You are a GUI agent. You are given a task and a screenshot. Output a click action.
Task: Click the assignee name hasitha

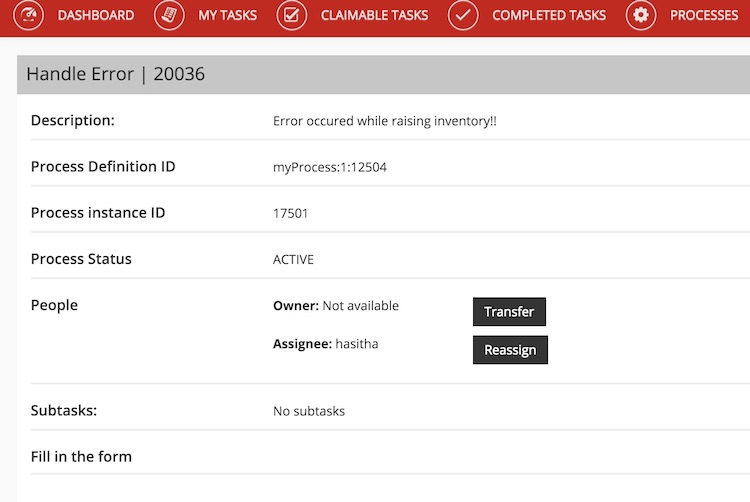point(357,344)
